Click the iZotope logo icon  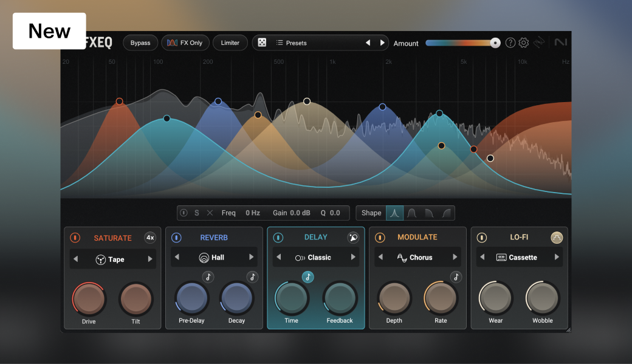[539, 43]
